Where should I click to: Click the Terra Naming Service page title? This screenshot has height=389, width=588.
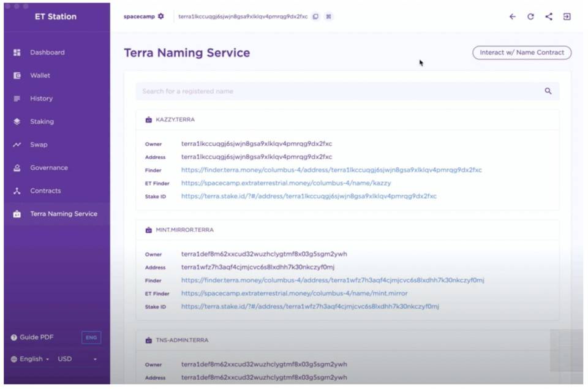(187, 53)
